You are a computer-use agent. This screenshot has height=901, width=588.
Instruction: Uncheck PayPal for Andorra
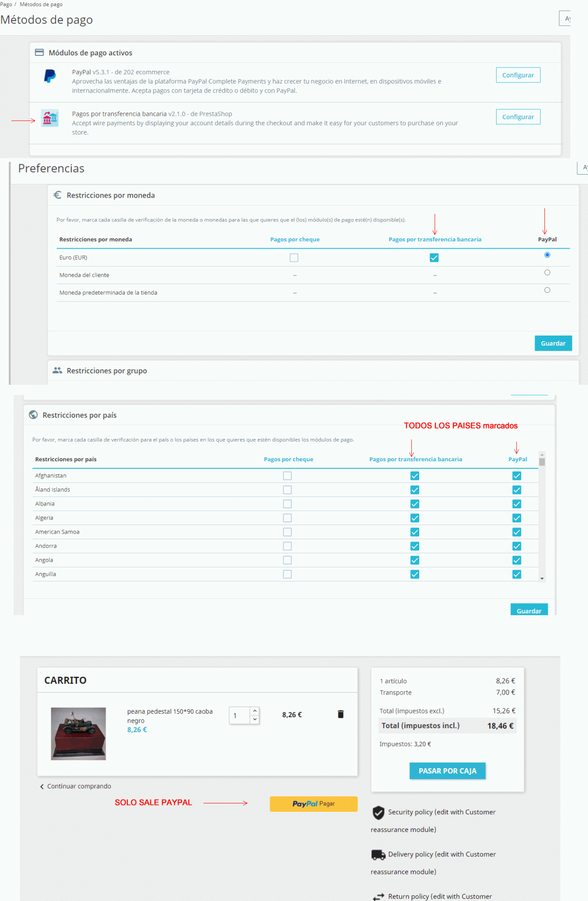pos(517,546)
